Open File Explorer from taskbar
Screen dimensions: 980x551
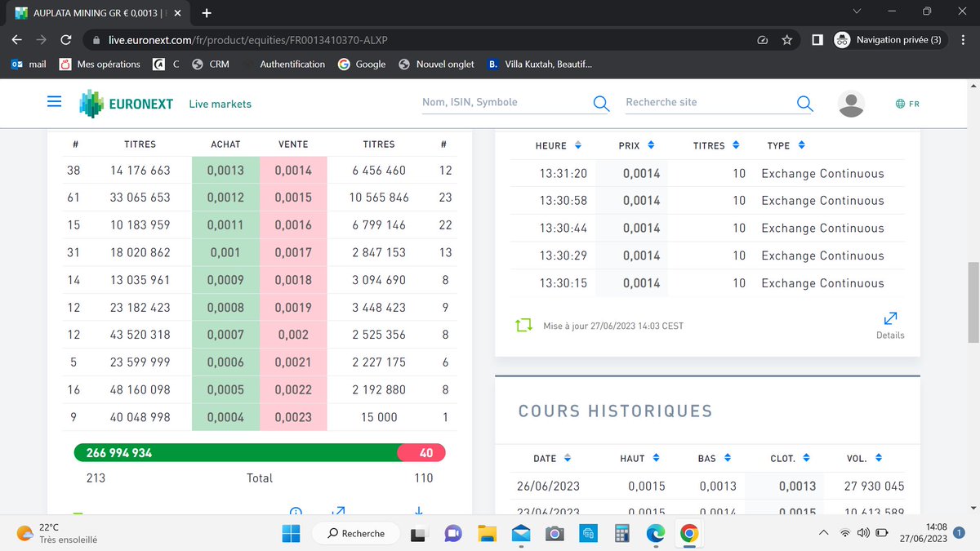pos(487,534)
